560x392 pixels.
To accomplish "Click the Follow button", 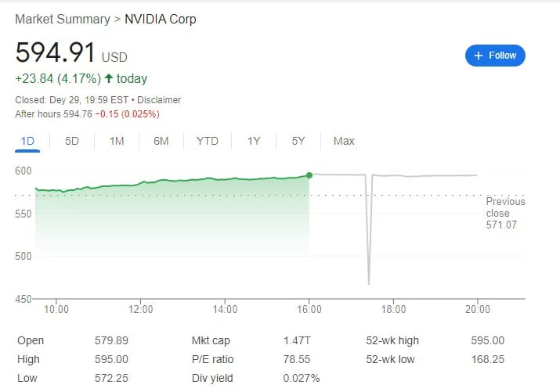I will click(x=495, y=56).
